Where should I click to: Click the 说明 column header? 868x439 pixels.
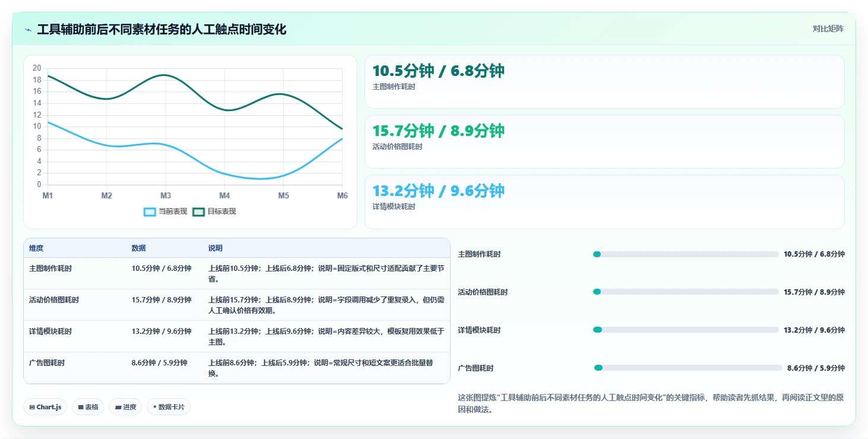pyautogui.click(x=216, y=248)
